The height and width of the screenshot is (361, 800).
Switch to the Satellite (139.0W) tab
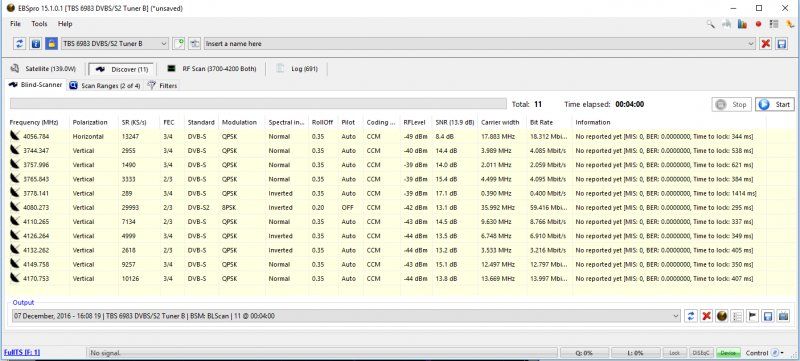click(x=44, y=68)
